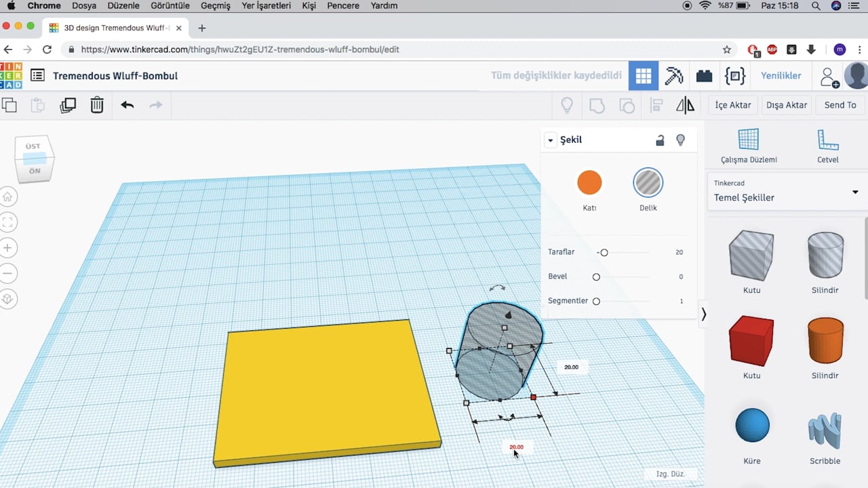Toggle the shape lock icon
868x488 pixels.
click(660, 140)
